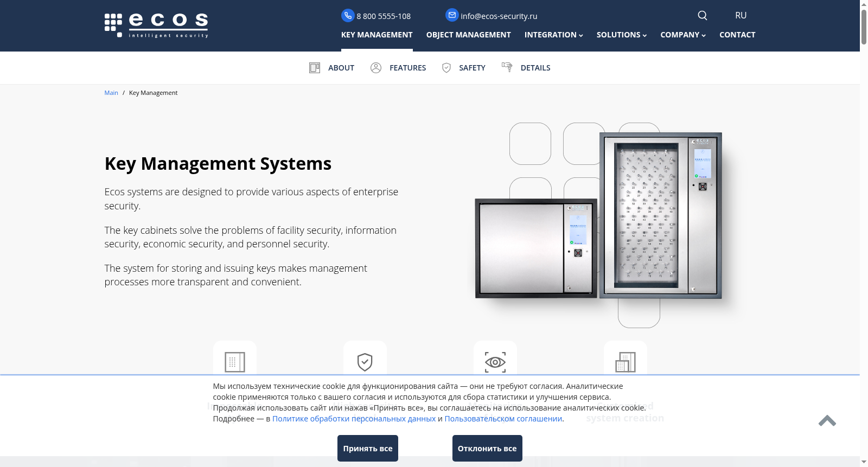
Task: Click the scrollbar down arrow
Action: (x=864, y=462)
